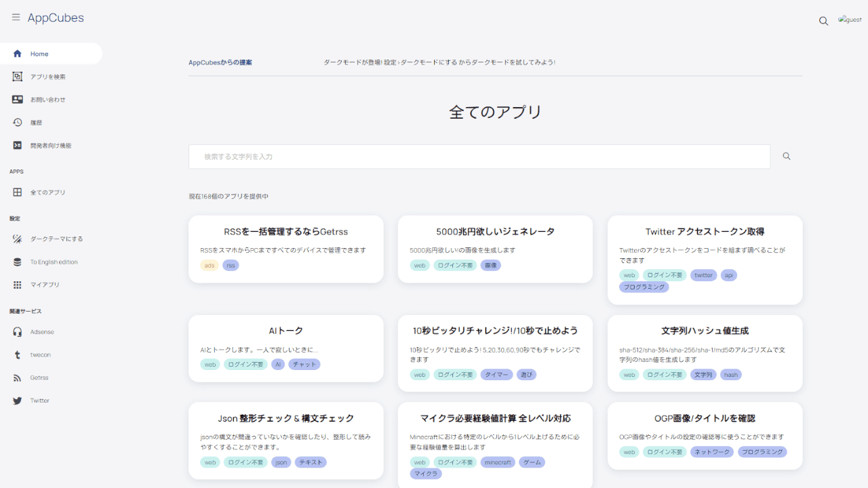Click the アプリを検索 sidebar icon
This screenshot has height=488, width=868.
pyautogui.click(x=18, y=77)
